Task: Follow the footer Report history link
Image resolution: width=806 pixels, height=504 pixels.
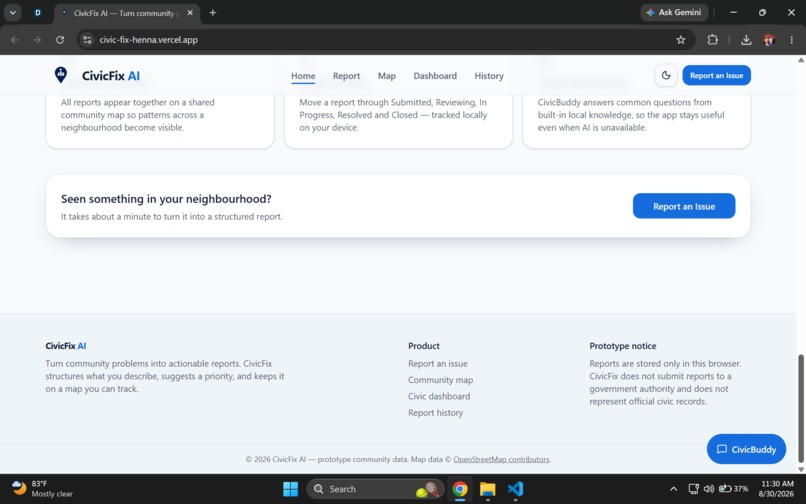Action: pos(435,413)
